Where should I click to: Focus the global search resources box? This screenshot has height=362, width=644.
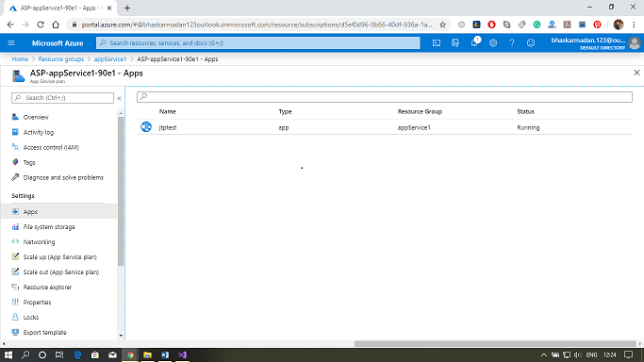pos(258,42)
